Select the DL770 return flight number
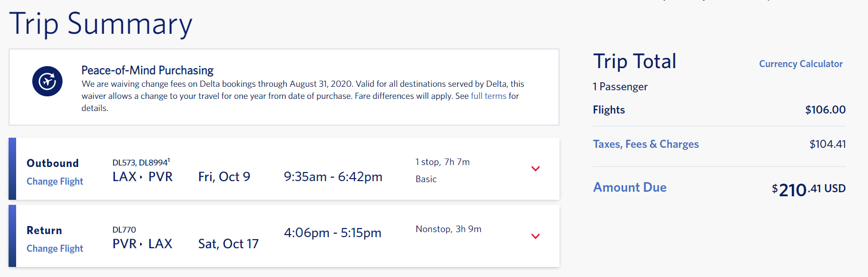Image resolution: width=868 pixels, height=277 pixels. [124, 230]
